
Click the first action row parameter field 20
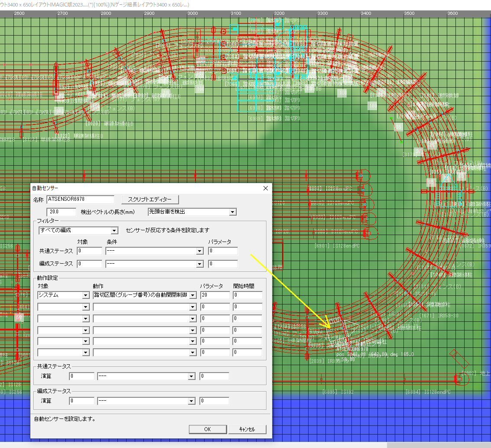(x=215, y=295)
